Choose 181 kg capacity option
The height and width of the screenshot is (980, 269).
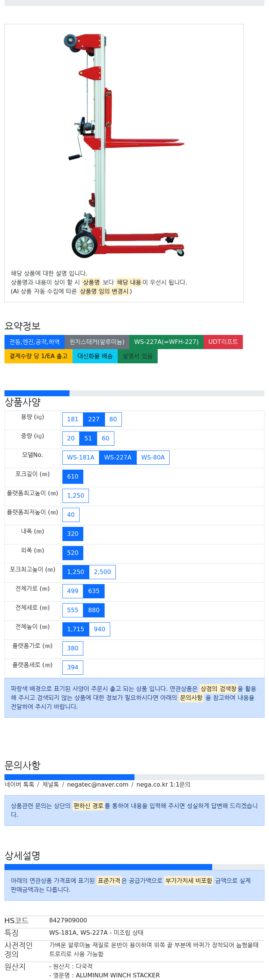pos(72,419)
